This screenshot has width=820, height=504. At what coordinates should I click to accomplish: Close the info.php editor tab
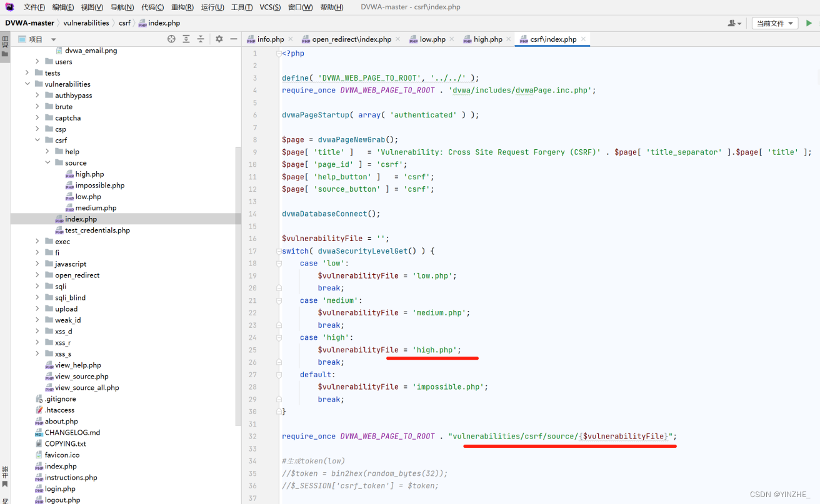pyautogui.click(x=291, y=39)
